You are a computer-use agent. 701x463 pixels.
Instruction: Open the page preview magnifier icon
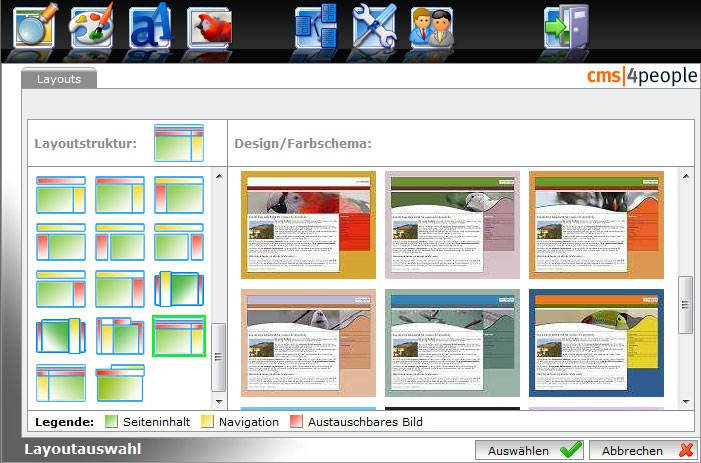(35, 25)
